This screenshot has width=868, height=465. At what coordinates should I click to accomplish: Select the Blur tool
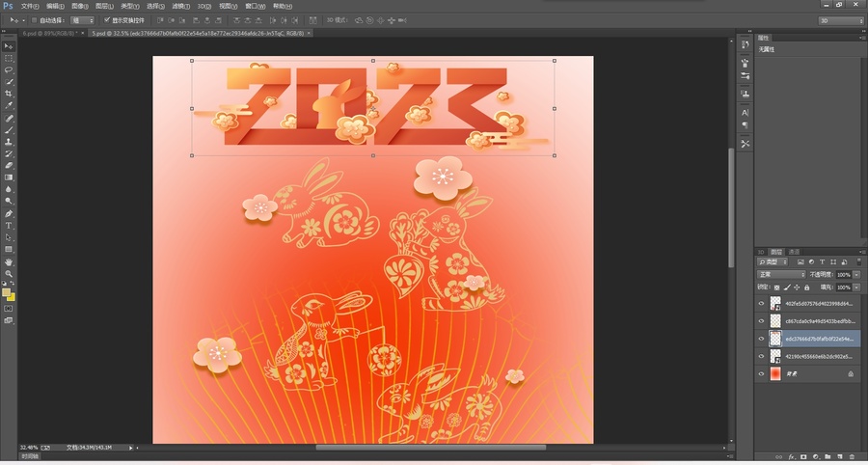tap(9, 189)
